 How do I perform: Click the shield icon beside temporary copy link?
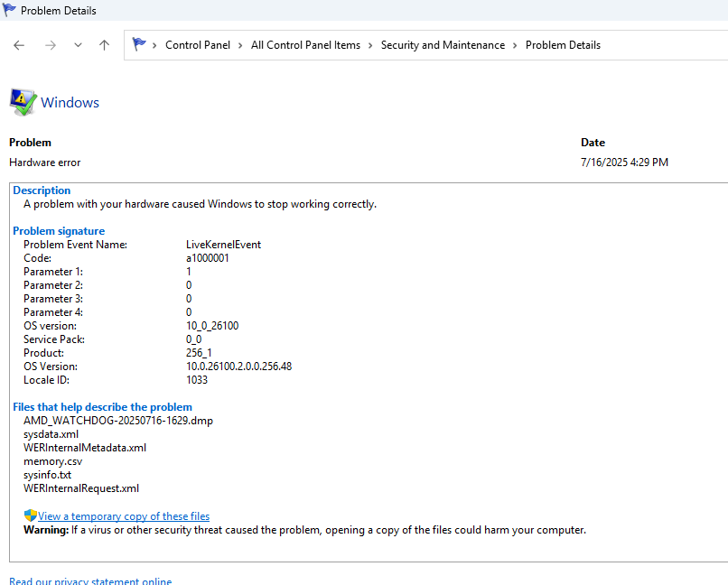[x=30, y=515]
